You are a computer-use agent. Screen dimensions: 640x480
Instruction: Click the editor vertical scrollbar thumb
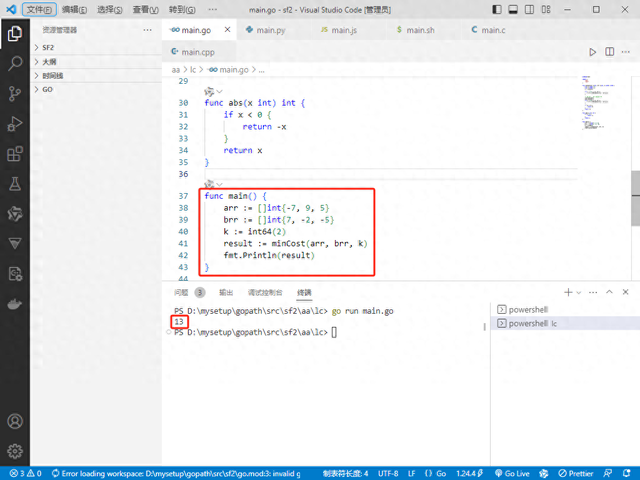636,198
